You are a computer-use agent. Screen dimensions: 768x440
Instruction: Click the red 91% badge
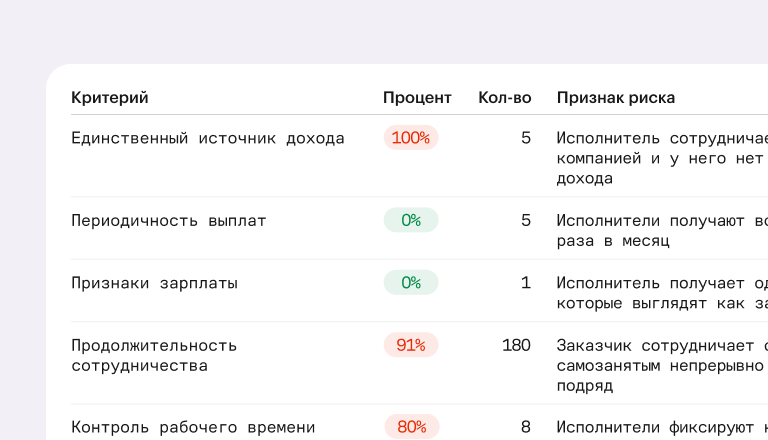411,345
